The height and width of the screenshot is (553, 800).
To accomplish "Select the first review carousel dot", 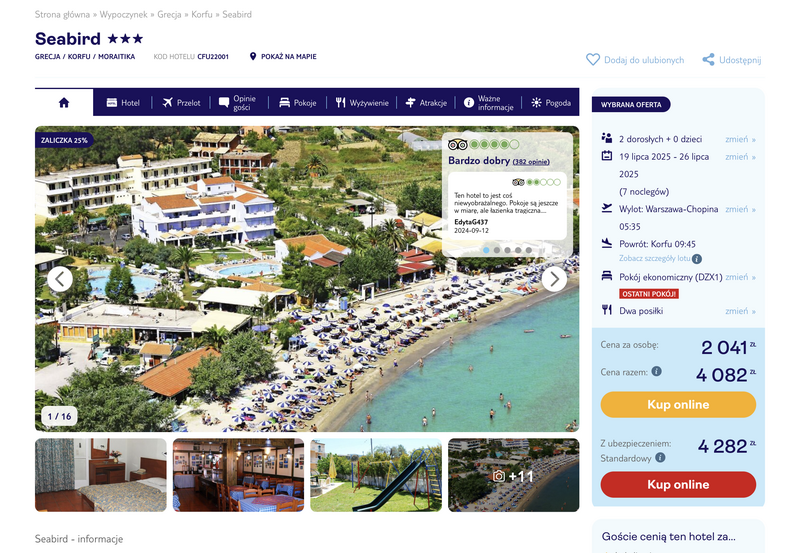I will click(486, 250).
